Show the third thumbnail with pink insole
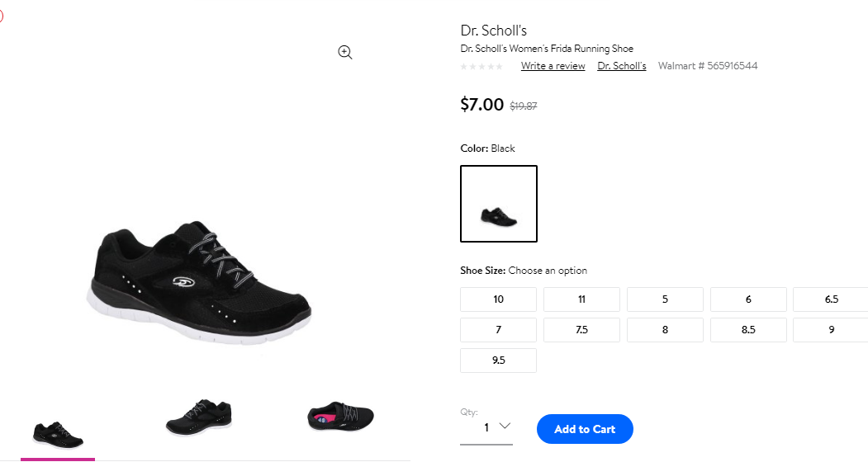The width and height of the screenshot is (868, 462). (341, 417)
